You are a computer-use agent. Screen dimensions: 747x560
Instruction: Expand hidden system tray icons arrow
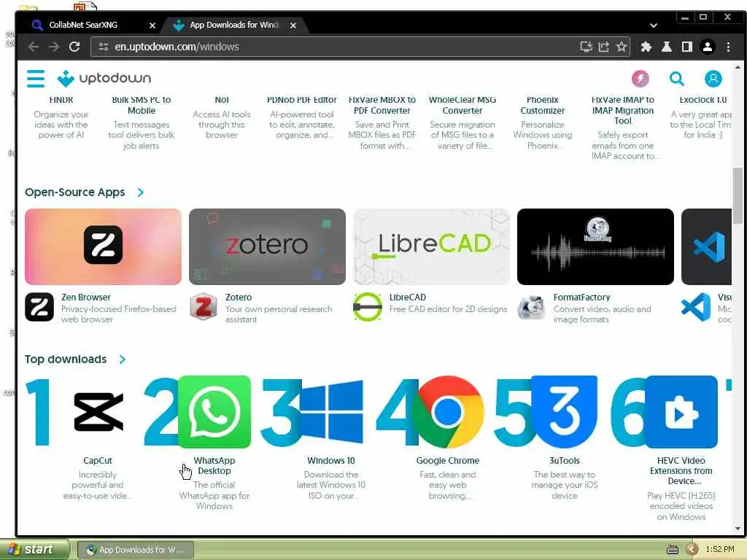tap(692, 550)
